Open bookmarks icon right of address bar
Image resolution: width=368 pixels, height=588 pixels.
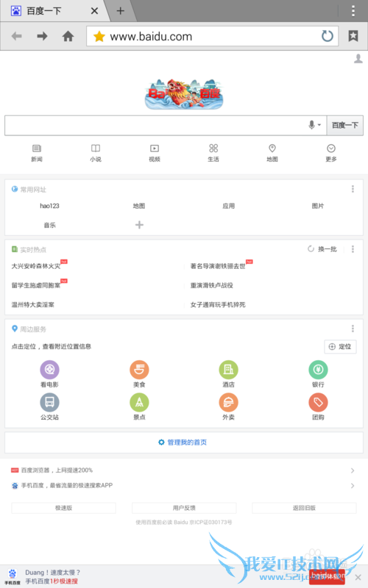point(353,36)
